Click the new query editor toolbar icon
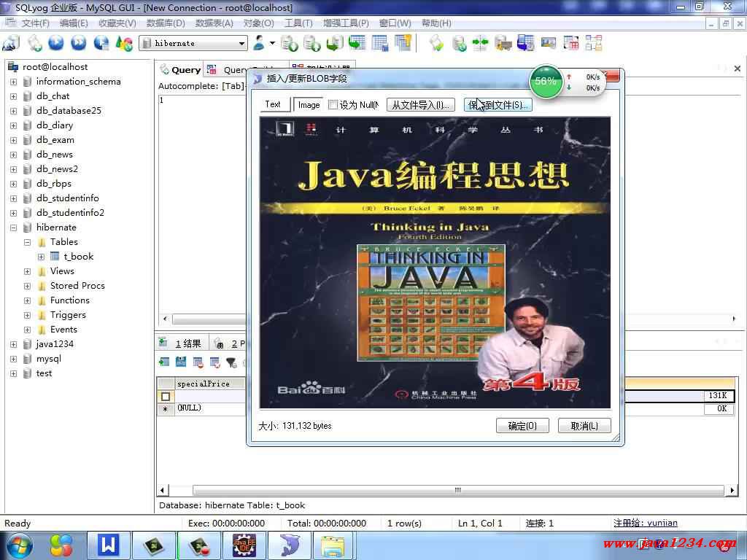This screenshot has width=747, height=560. point(34,43)
